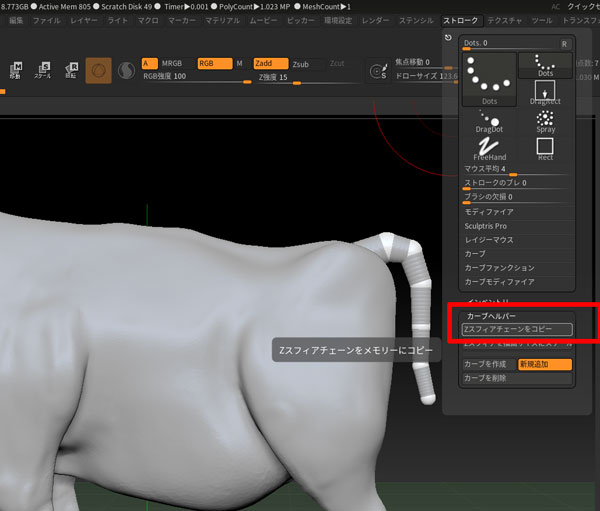
Task: Adjust the ドローサイズ slider
Action: pyautogui.click(x=426, y=77)
